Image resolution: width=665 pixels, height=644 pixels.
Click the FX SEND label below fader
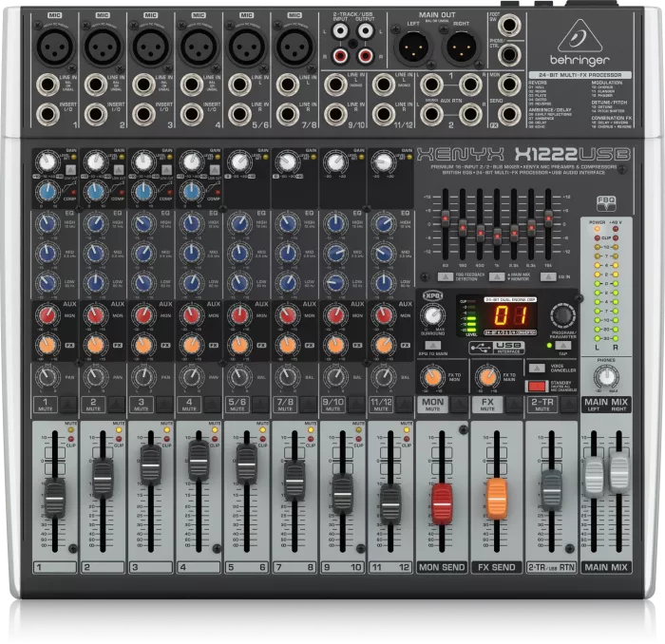(497, 567)
